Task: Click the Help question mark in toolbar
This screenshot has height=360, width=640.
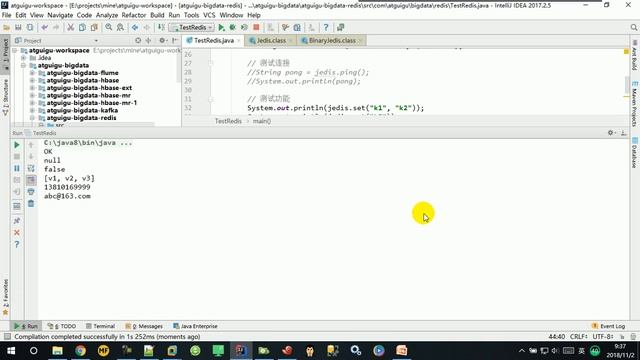Action: (326, 27)
